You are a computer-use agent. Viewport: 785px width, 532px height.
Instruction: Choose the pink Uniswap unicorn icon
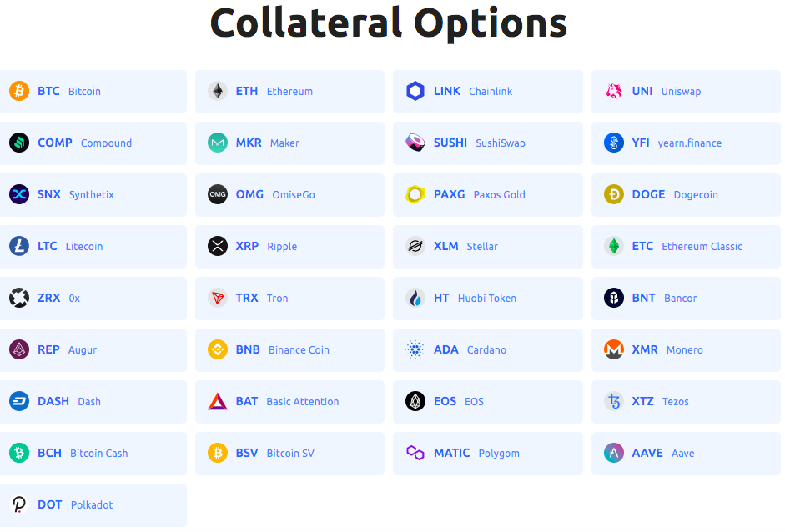(x=614, y=91)
